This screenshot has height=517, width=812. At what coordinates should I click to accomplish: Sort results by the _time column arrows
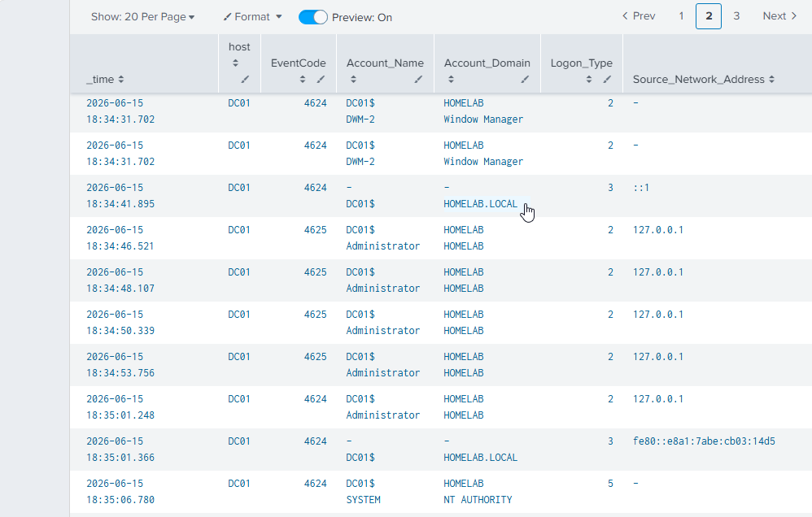[121, 79]
